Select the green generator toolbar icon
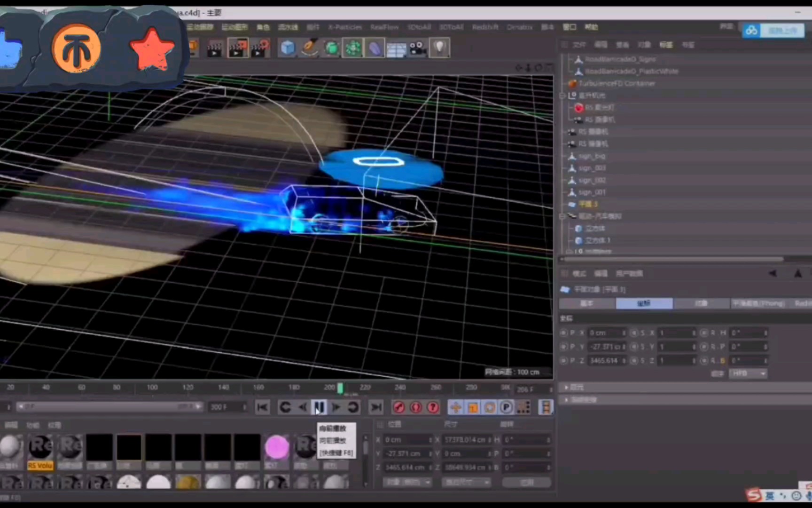Screen dimensions: 812x508 [332, 47]
